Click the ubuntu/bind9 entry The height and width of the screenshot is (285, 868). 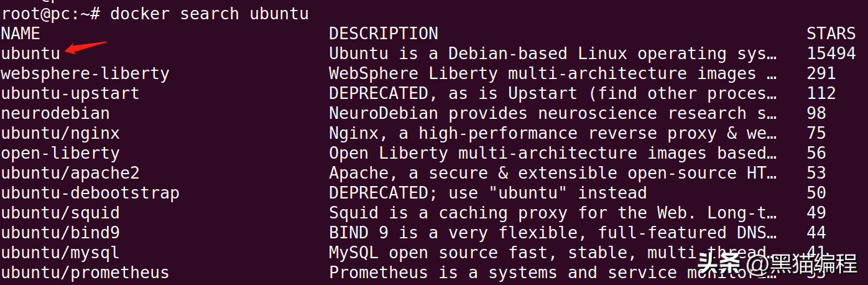(60, 233)
